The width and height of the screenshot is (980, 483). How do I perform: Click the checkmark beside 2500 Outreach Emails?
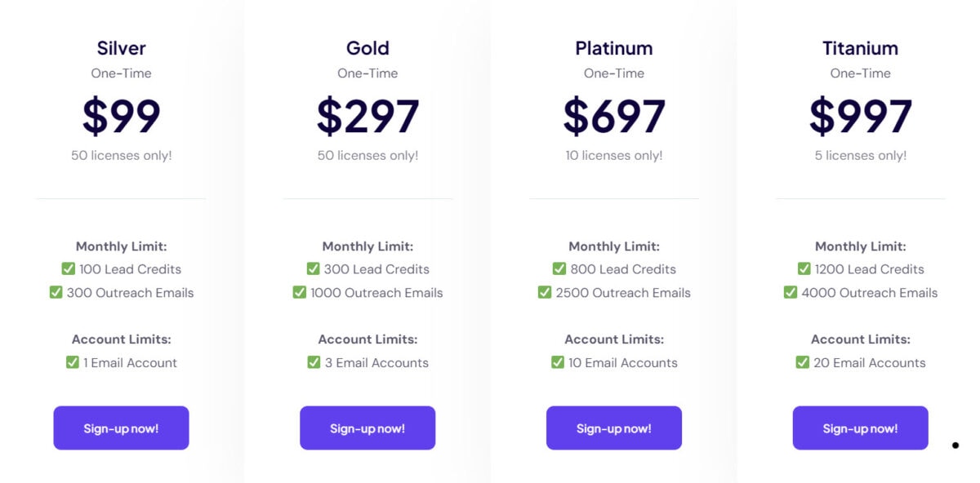(x=547, y=292)
